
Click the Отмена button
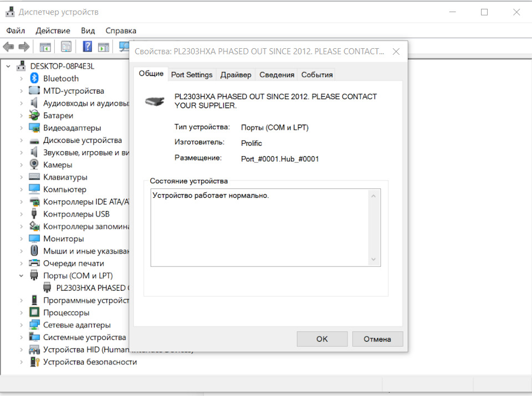[x=377, y=339]
